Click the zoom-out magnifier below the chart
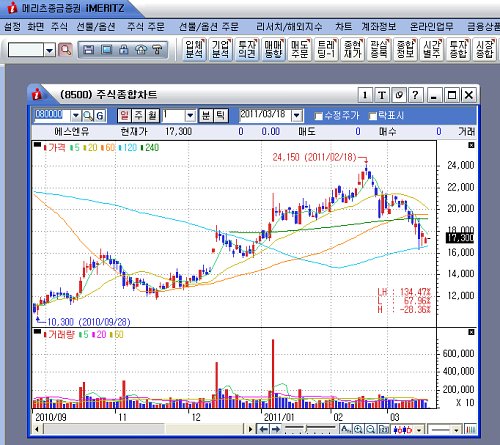This screenshot has height=445, width=500. (371, 429)
